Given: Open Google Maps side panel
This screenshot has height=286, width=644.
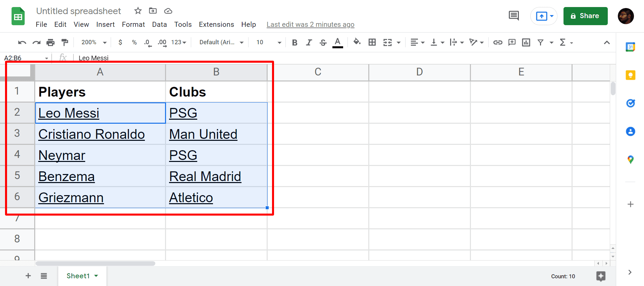Looking at the screenshot, I should [x=630, y=160].
